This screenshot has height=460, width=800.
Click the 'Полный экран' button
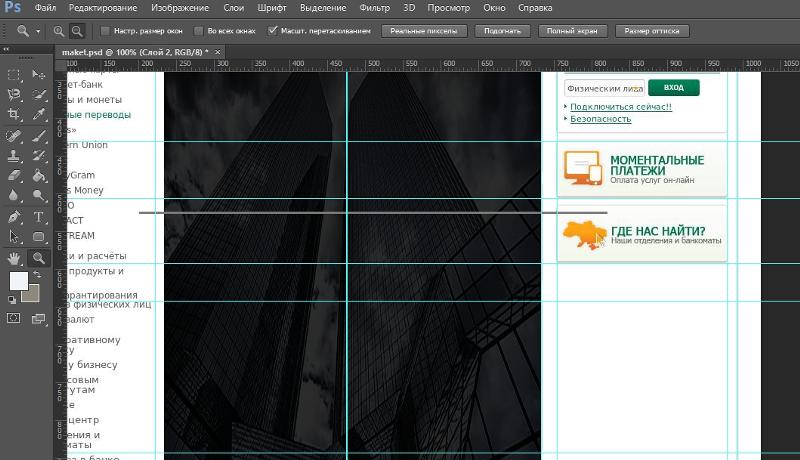(572, 31)
